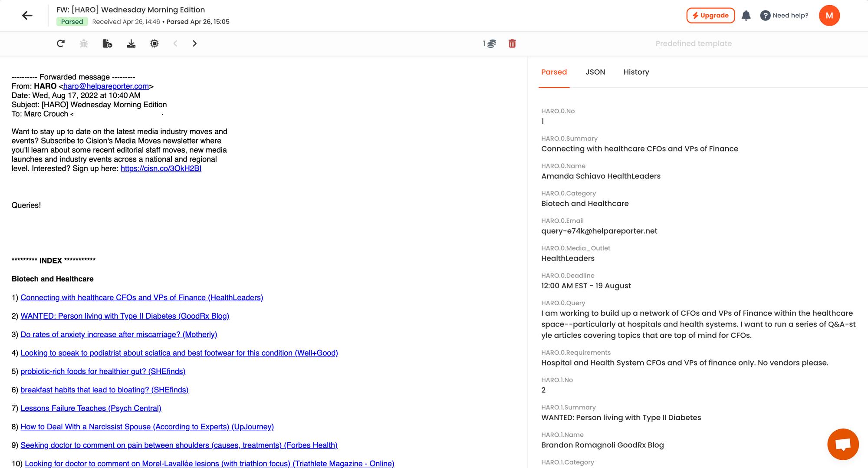Open the live chat widget

[843, 444]
